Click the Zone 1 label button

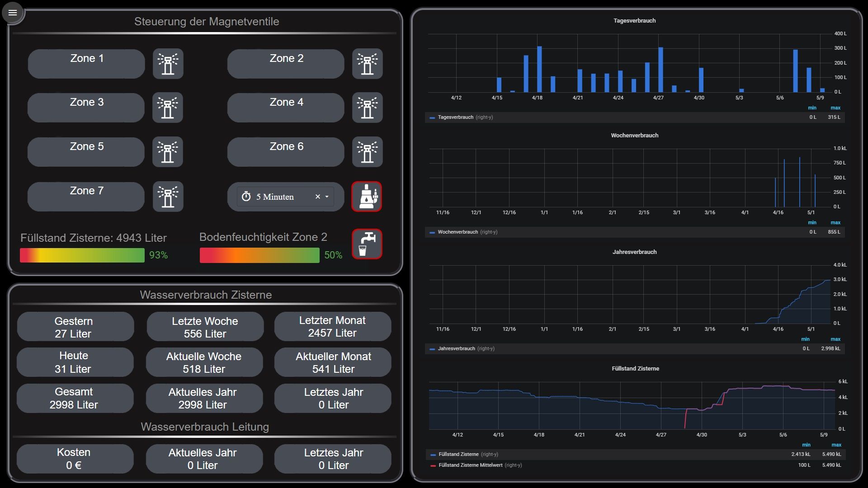(86, 64)
